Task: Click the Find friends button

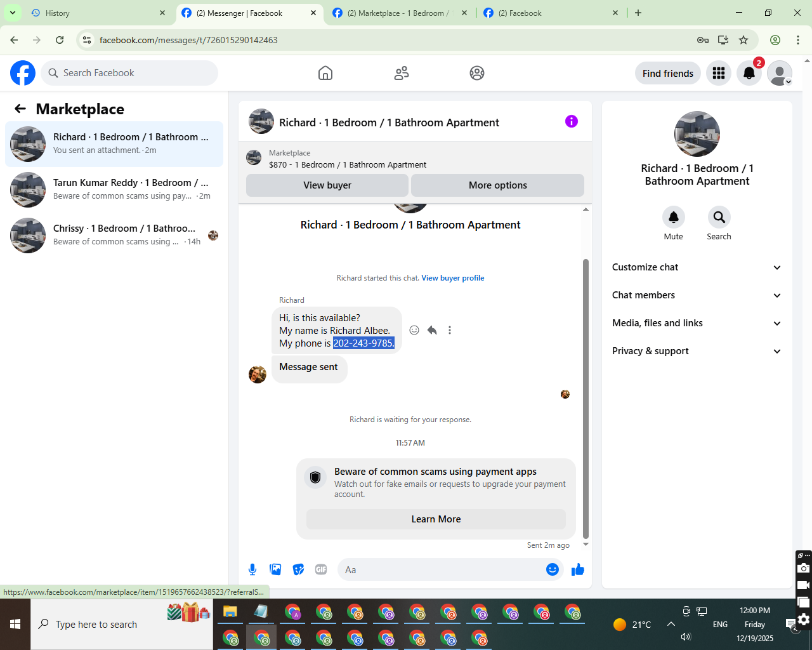Action: [x=668, y=73]
